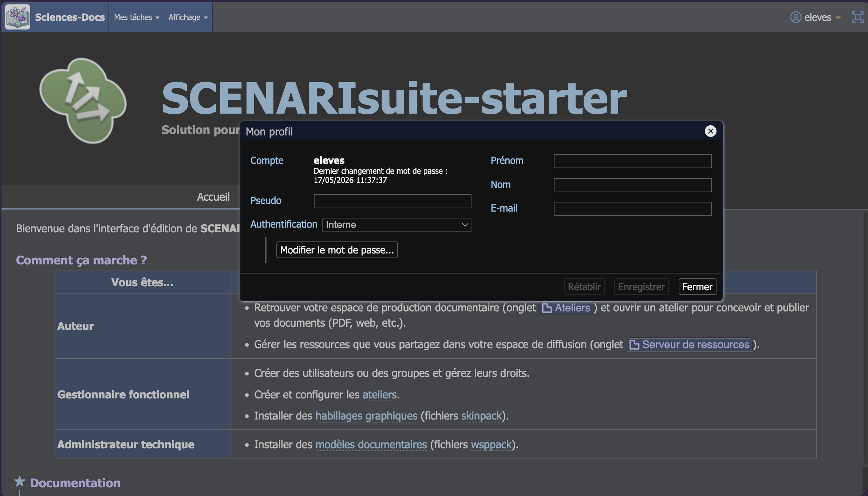Viewport: 868px width, 496px height.
Task: Follow the ateliers hyperlink
Action: pyautogui.click(x=379, y=394)
